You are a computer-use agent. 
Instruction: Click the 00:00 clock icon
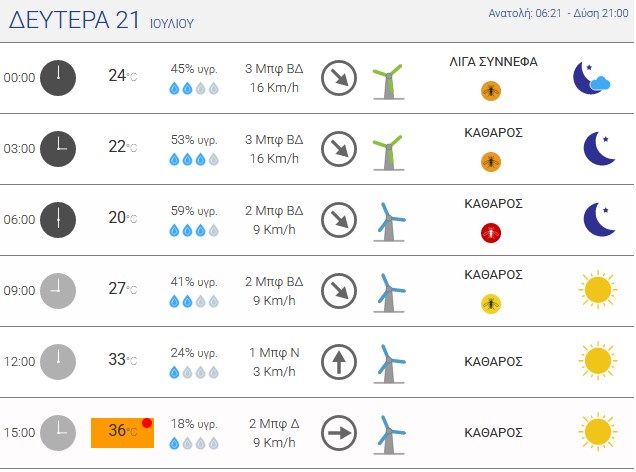(x=58, y=78)
